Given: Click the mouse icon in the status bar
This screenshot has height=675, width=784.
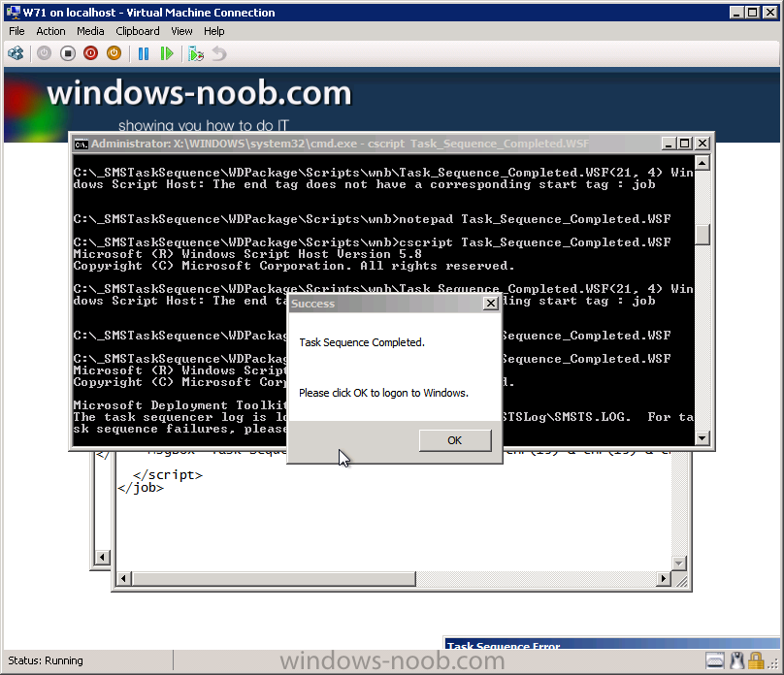Looking at the screenshot, I should tap(737, 660).
